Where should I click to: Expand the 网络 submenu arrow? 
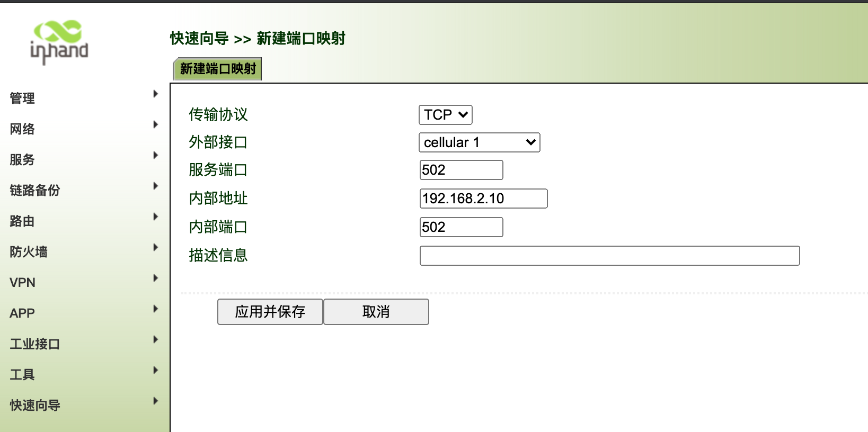[155, 125]
